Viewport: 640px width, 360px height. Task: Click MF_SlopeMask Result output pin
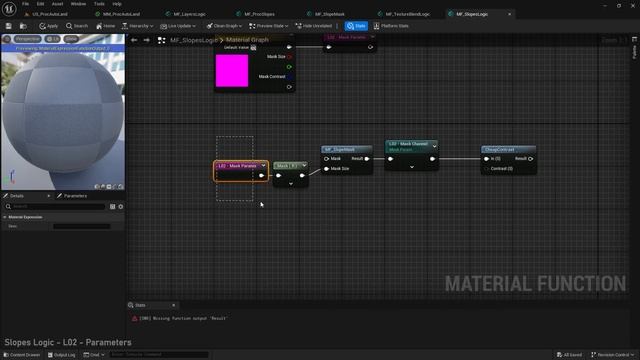click(367, 159)
